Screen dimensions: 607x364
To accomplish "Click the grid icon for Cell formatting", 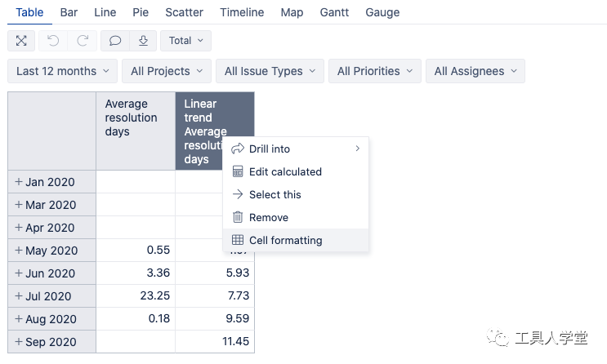I will [x=238, y=240].
